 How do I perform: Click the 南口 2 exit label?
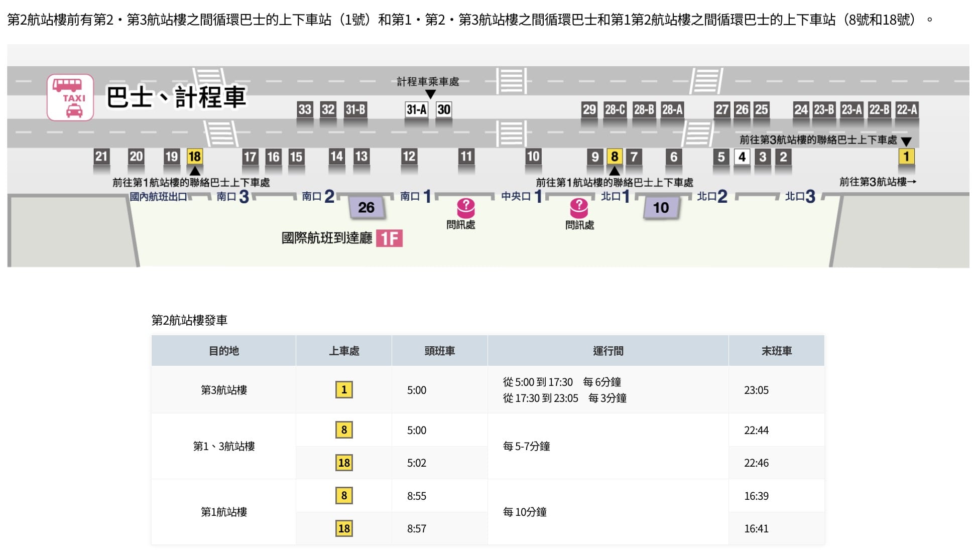[x=318, y=196]
